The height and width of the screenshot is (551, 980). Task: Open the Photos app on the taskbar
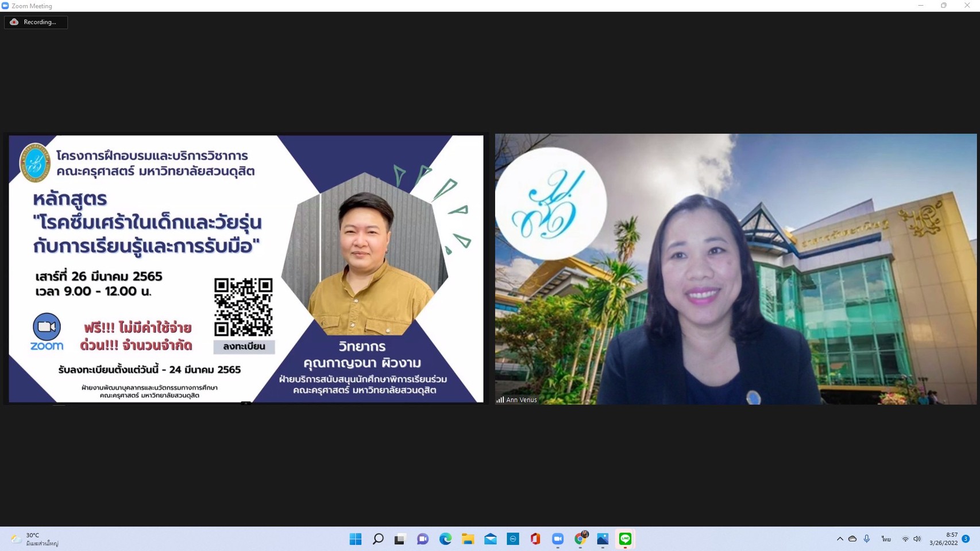pos(603,539)
